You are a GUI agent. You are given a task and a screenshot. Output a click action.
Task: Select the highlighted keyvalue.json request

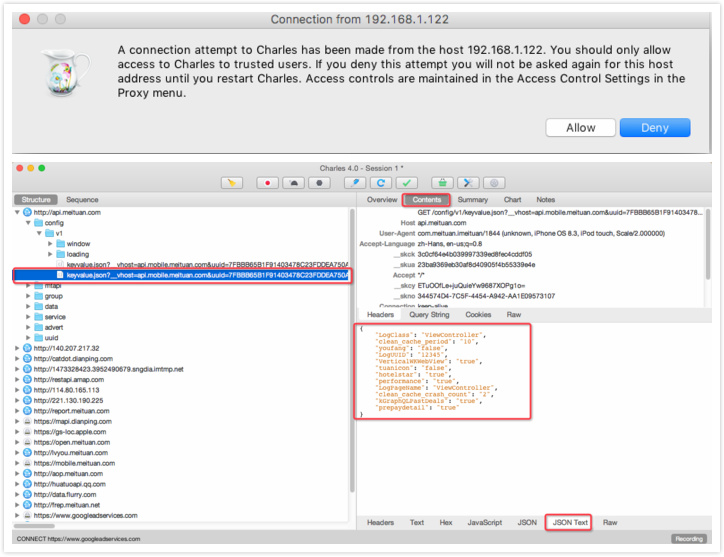tap(182, 275)
